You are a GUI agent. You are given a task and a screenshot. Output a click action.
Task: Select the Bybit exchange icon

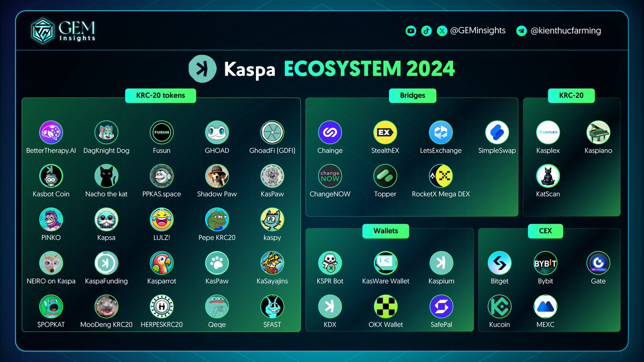coord(545,263)
